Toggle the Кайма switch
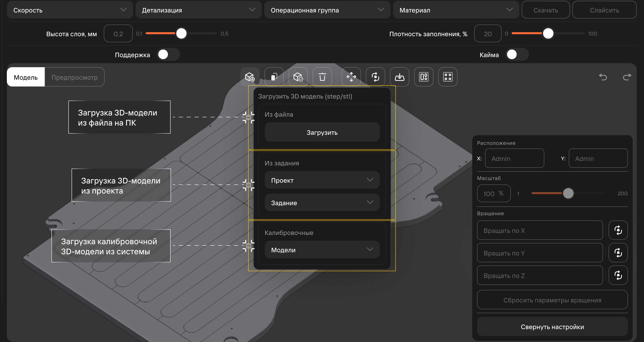 (517, 54)
